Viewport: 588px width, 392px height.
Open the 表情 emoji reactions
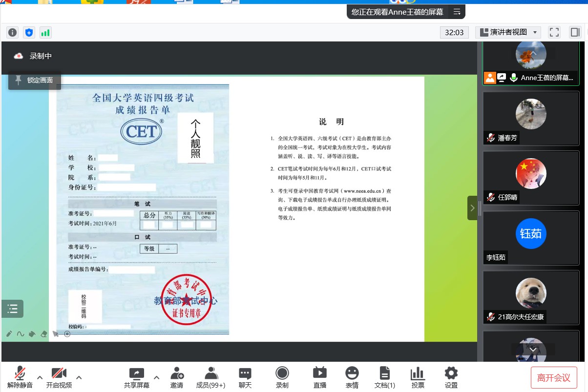[x=352, y=377]
